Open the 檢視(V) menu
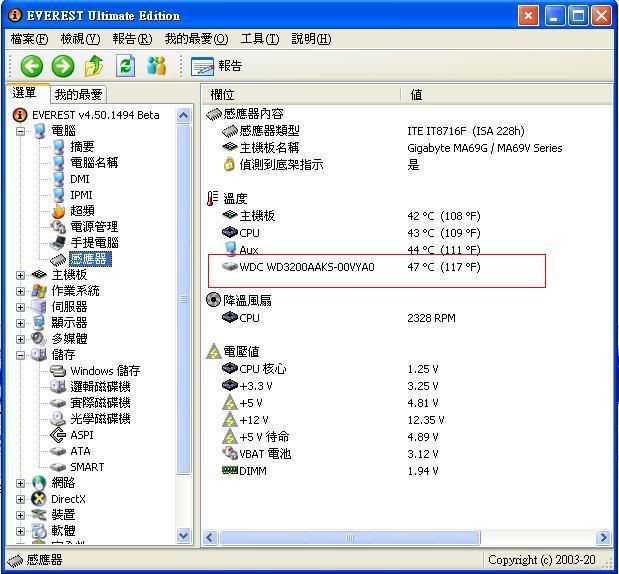 tap(80, 39)
